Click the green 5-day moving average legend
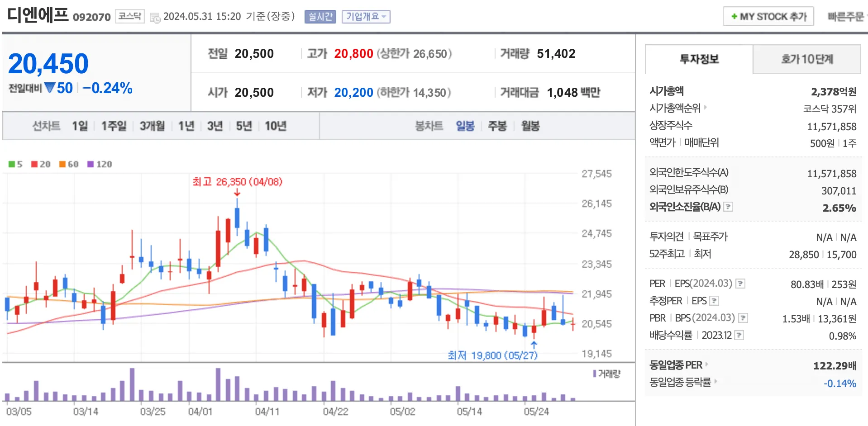 15,164
